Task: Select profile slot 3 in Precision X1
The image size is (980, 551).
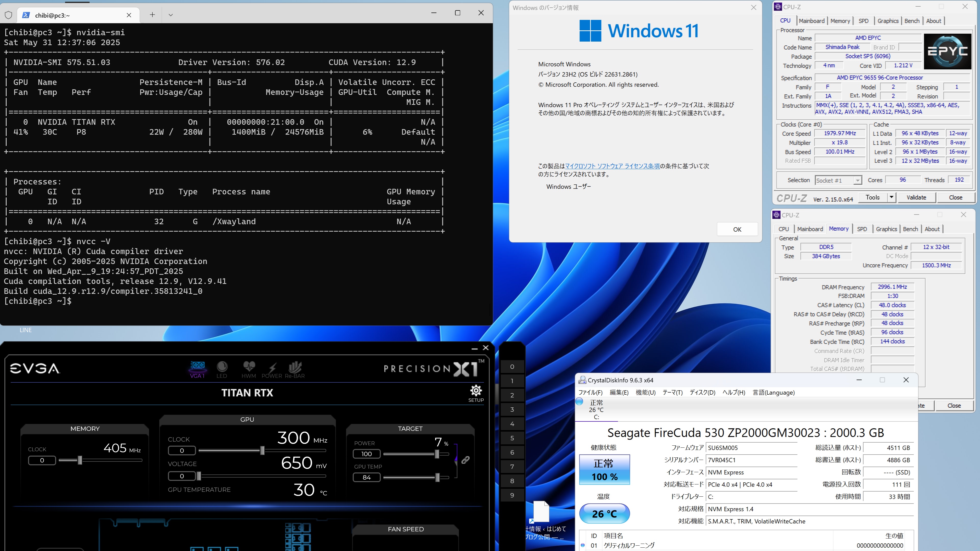Action: click(512, 409)
